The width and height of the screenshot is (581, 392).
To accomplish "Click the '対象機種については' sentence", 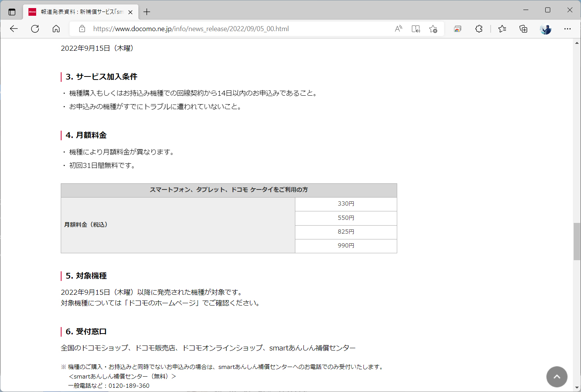I will point(161,303).
